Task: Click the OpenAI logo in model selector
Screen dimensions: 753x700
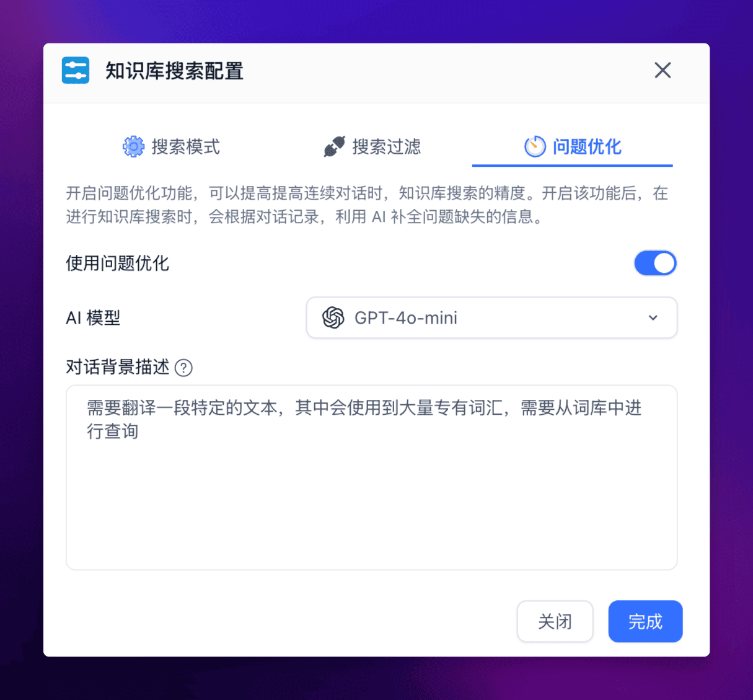Action: [333, 317]
